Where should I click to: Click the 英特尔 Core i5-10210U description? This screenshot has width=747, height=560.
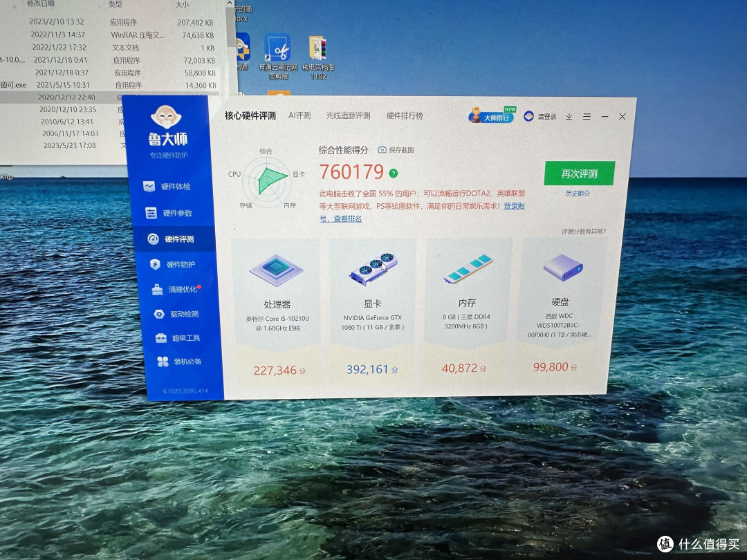pyautogui.click(x=278, y=324)
